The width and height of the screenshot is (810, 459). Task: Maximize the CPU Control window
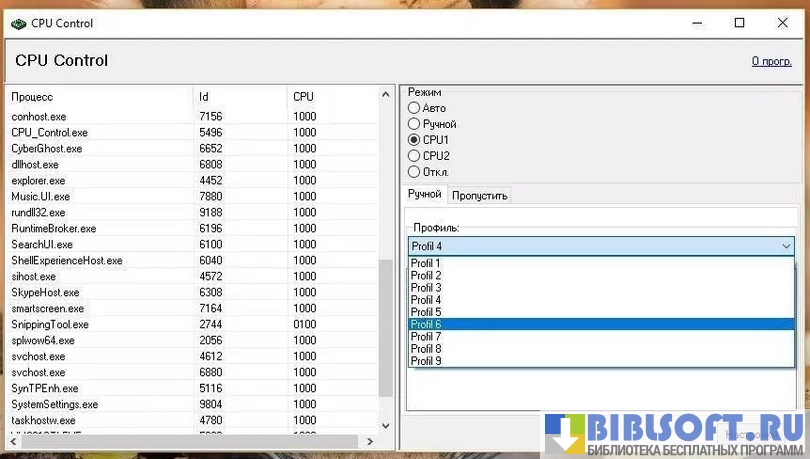tap(740, 22)
